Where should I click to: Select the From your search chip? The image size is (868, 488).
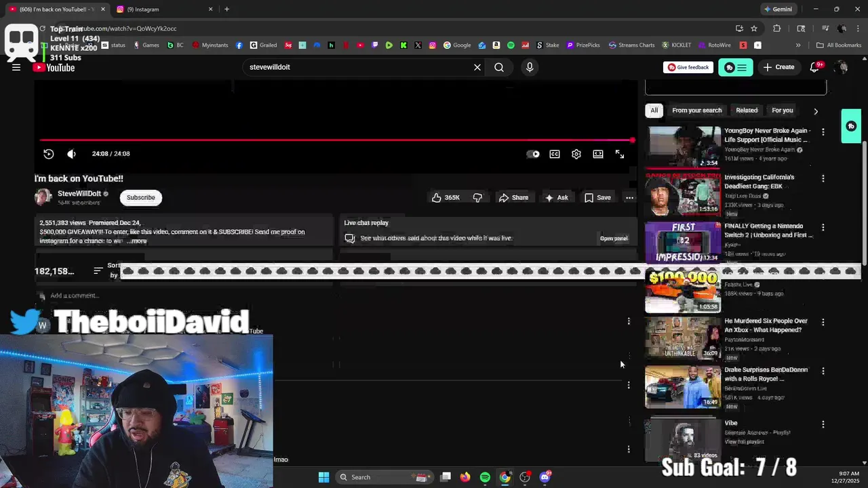pyautogui.click(x=697, y=110)
